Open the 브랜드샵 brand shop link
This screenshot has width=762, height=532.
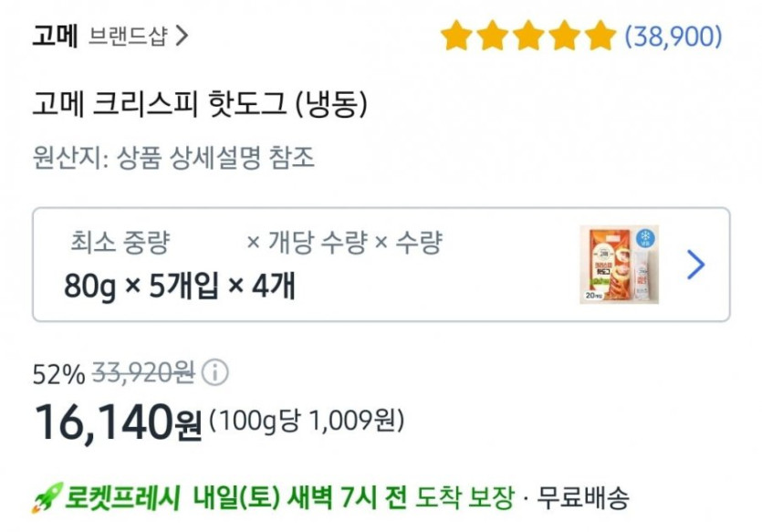point(128,37)
